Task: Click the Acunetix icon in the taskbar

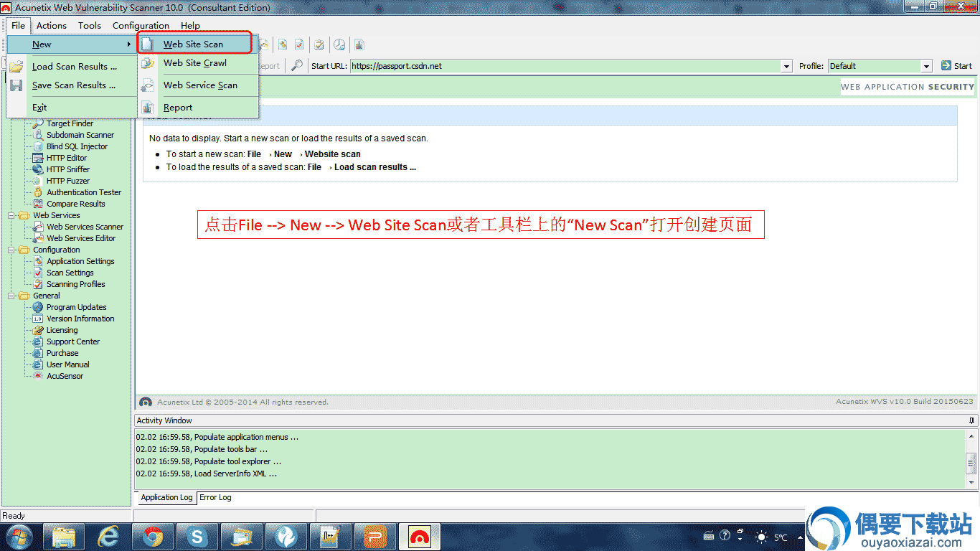Action: [x=419, y=536]
